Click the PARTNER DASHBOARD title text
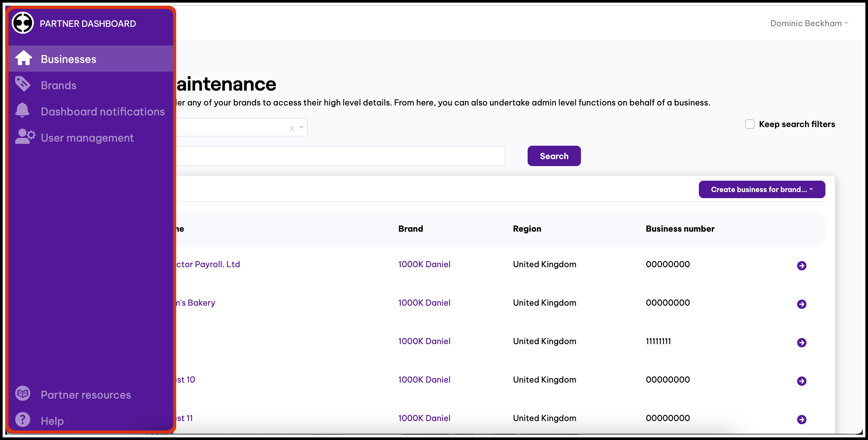Viewport: 868px width, 440px height. (x=88, y=24)
